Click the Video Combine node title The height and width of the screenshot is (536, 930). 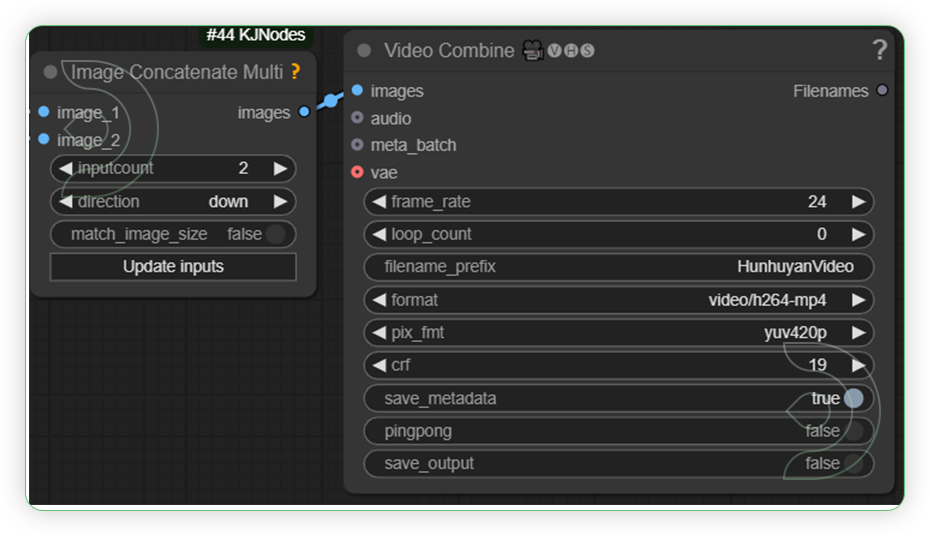click(449, 50)
